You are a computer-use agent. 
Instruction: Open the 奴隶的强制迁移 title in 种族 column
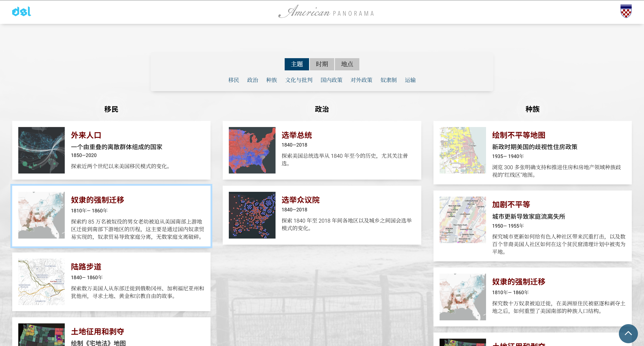pyautogui.click(x=519, y=282)
